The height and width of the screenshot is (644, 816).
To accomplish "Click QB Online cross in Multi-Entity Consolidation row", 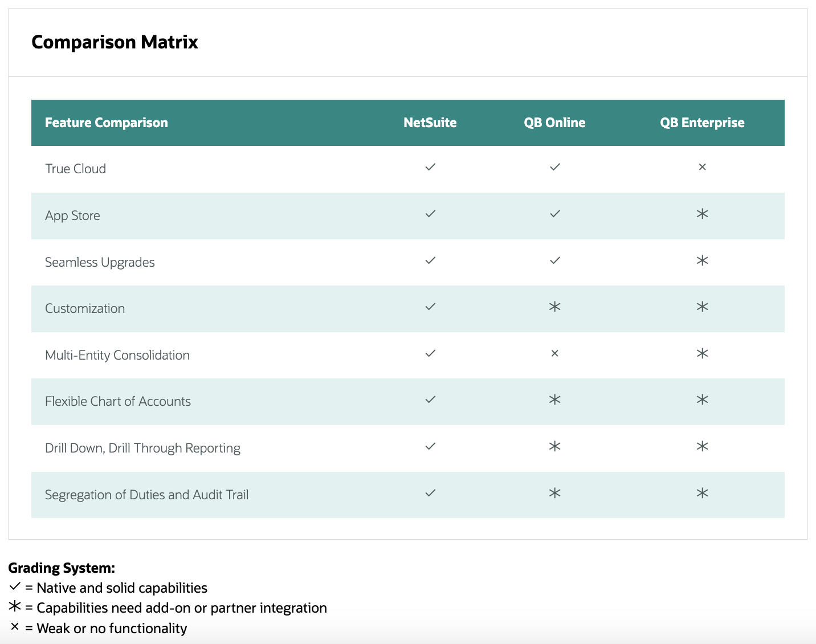I will 555,353.
